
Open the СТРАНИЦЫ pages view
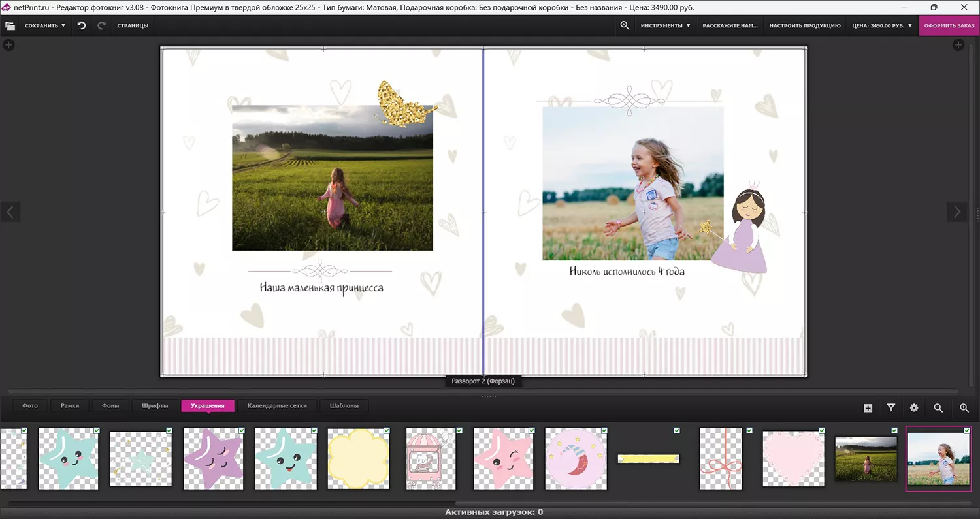133,25
